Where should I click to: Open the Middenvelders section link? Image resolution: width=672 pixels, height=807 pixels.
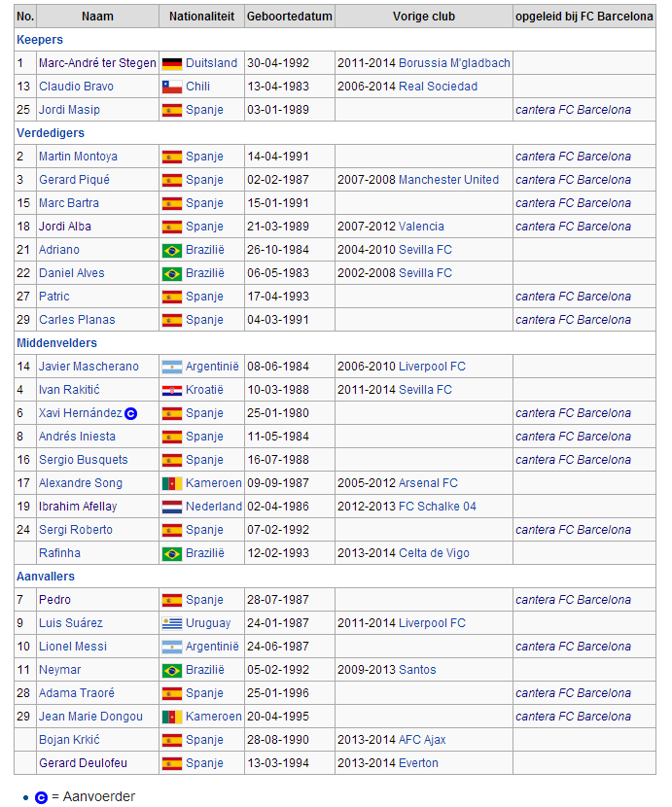(56, 343)
